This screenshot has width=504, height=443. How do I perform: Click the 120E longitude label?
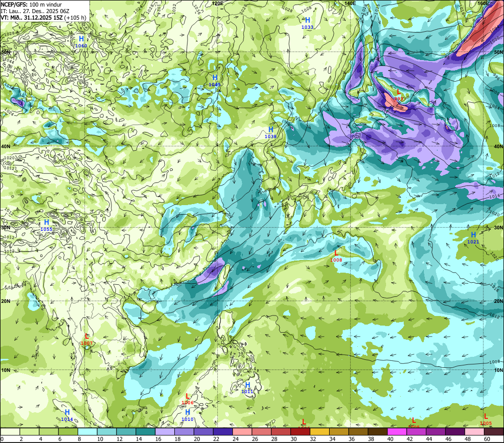218,3
